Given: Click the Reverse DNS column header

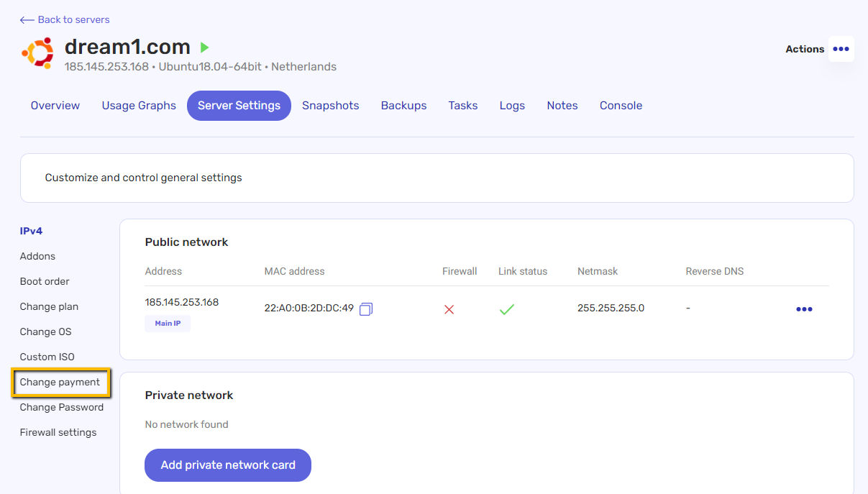Looking at the screenshot, I should [715, 271].
